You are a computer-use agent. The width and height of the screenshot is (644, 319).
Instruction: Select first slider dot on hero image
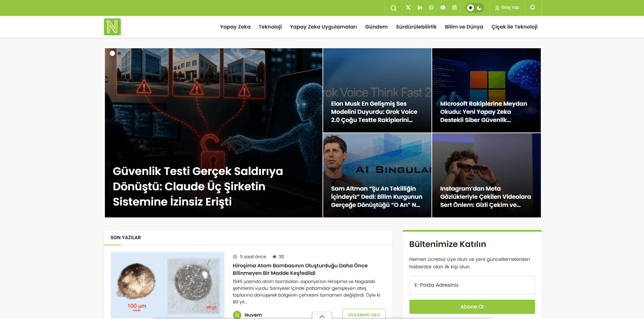112,53
